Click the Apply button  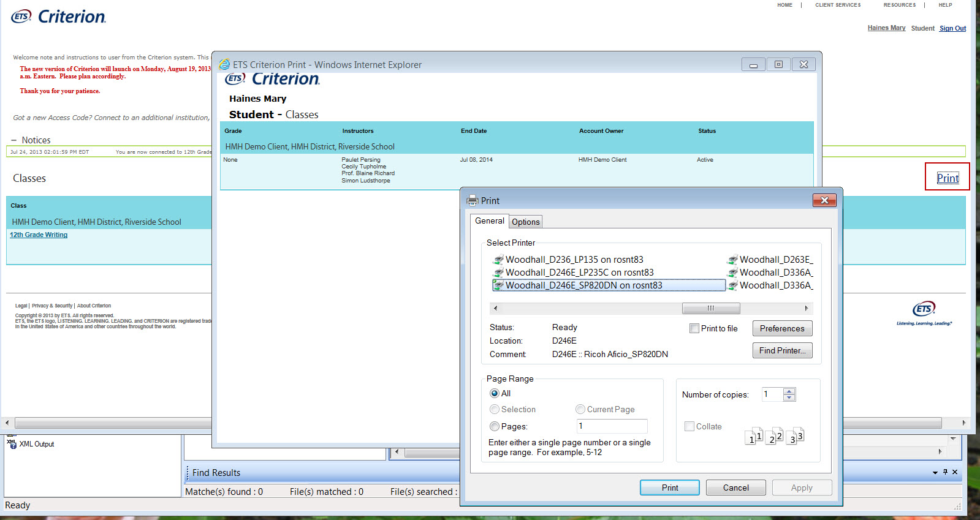click(802, 488)
